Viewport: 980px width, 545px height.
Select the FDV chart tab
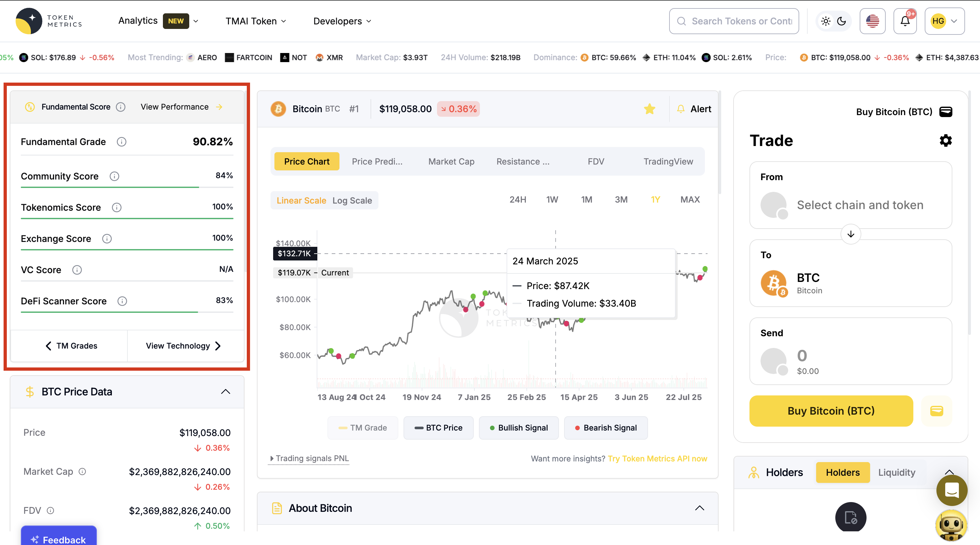[596, 161]
